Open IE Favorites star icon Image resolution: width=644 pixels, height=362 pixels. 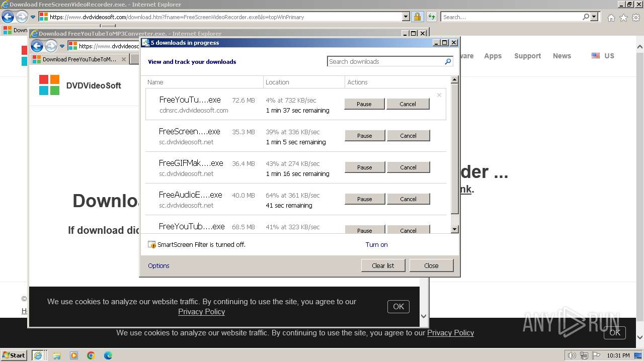[x=623, y=18]
